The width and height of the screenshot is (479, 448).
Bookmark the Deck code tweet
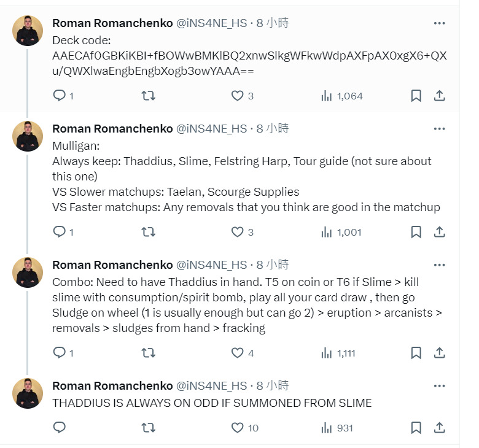pyautogui.click(x=416, y=96)
